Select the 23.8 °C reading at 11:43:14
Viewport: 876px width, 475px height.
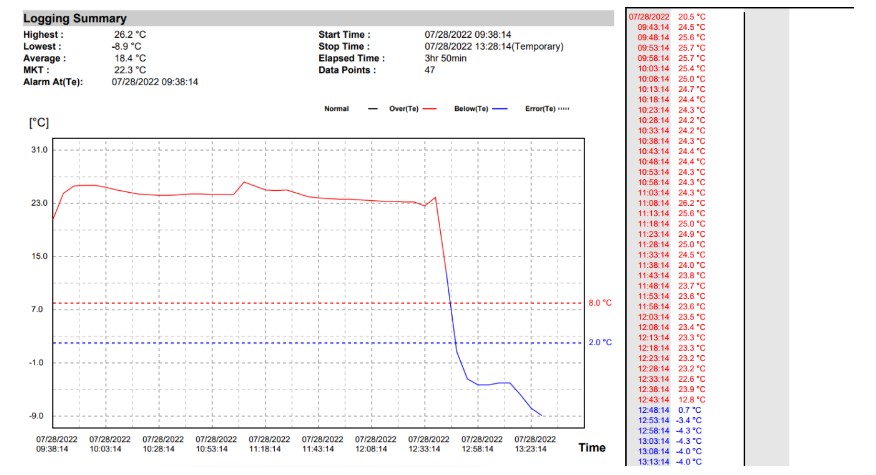(x=692, y=276)
